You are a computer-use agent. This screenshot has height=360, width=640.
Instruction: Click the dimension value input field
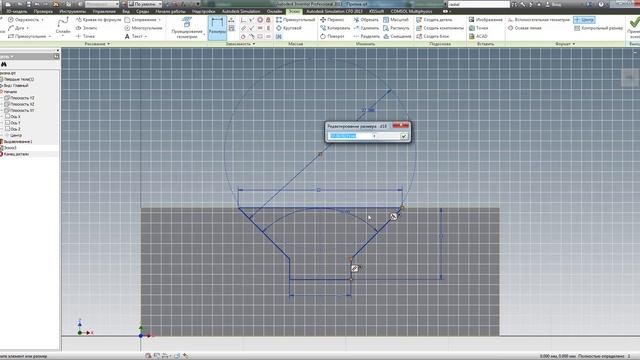coord(349,136)
